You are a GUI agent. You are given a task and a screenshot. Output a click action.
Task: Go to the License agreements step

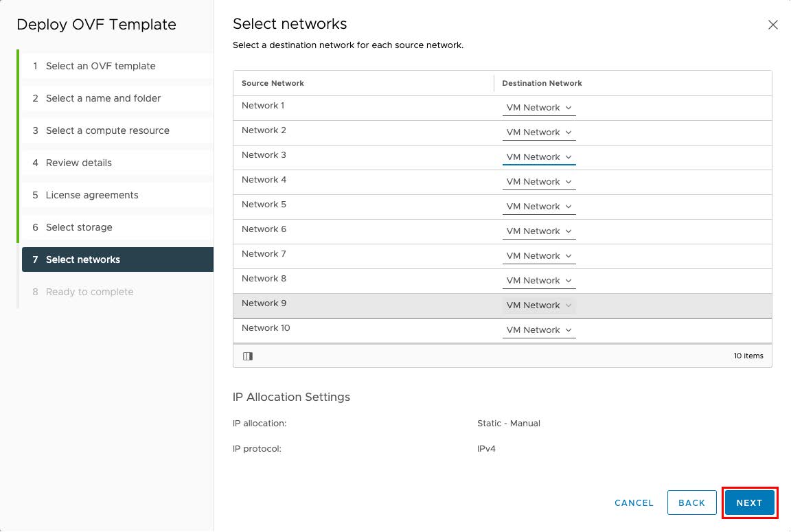tap(91, 195)
